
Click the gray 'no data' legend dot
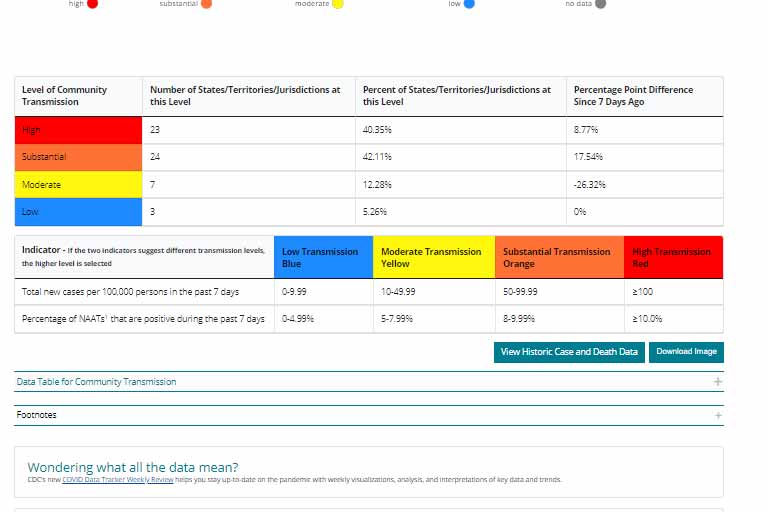[x=600, y=4]
